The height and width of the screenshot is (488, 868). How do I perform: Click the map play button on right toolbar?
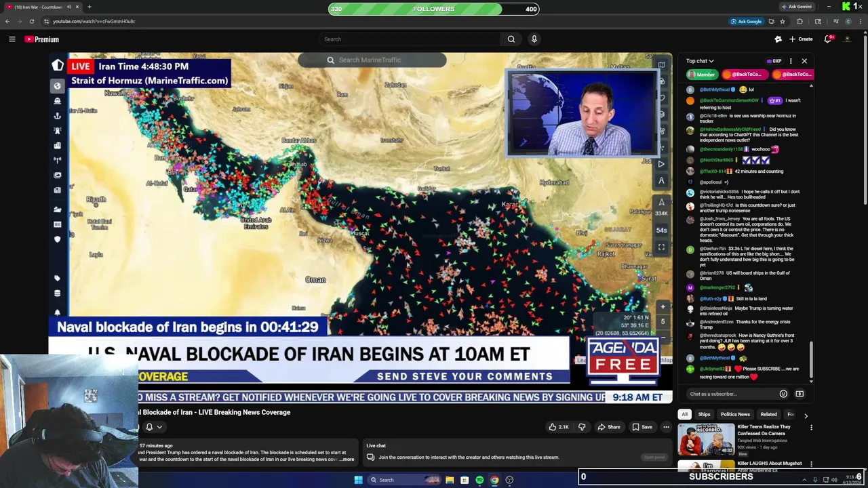[x=661, y=164]
